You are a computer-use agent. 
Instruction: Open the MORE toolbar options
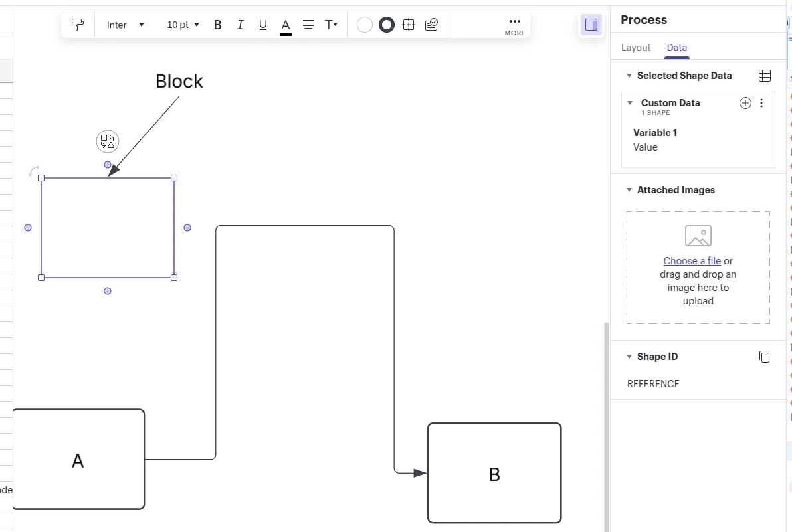[515, 27]
